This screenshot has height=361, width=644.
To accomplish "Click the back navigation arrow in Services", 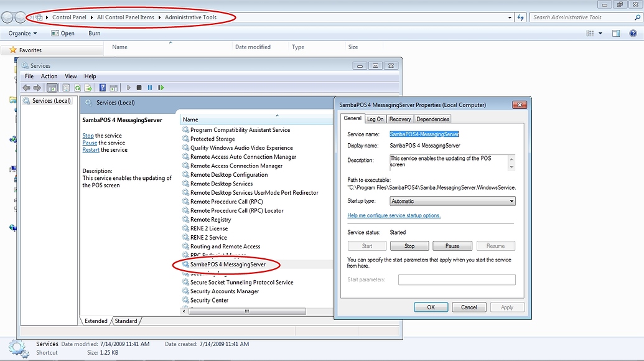I will [26, 87].
